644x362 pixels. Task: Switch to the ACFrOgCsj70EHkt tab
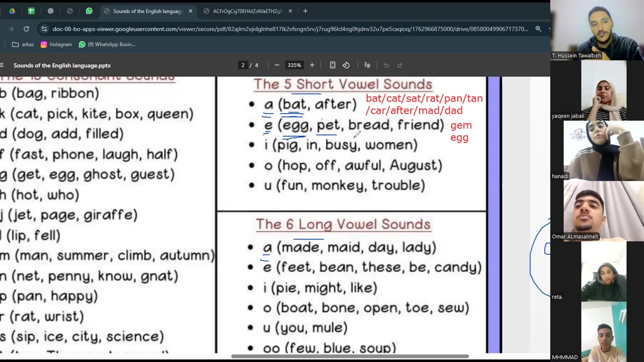[248, 11]
